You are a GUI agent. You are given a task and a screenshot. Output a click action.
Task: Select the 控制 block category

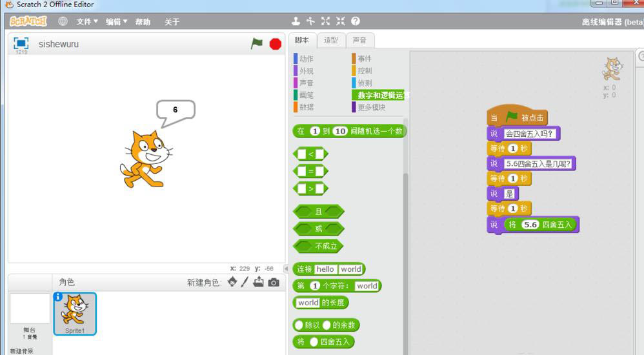pyautogui.click(x=362, y=70)
